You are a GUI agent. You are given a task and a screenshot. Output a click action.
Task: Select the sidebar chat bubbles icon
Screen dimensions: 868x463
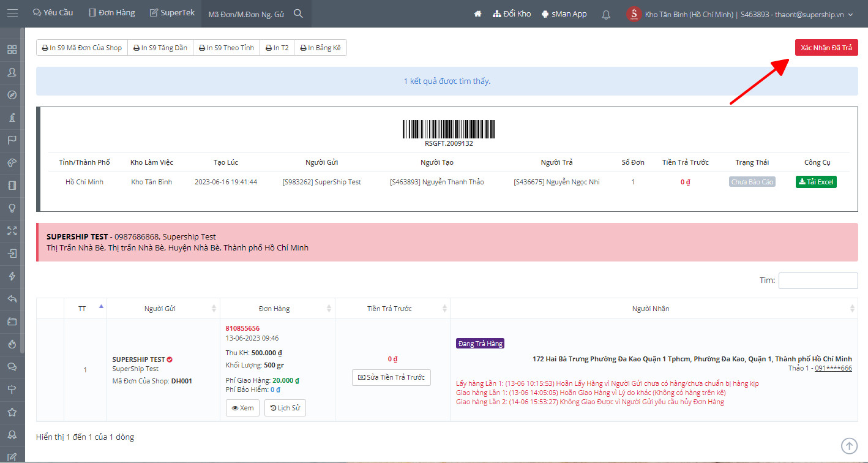[x=12, y=367]
